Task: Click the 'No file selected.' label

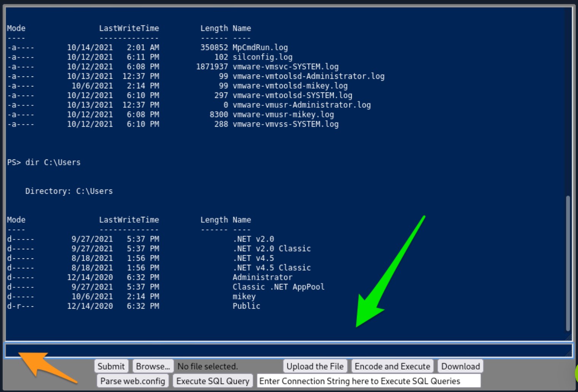Action: 207,366
